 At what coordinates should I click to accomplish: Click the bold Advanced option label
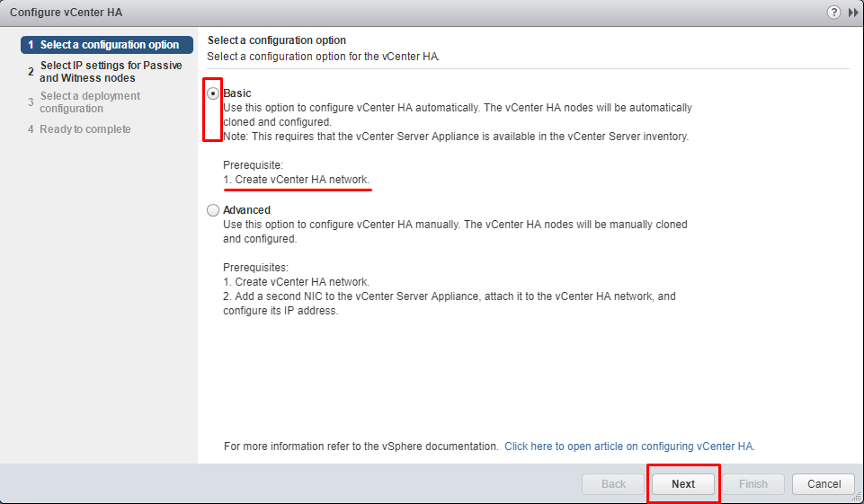point(247,210)
